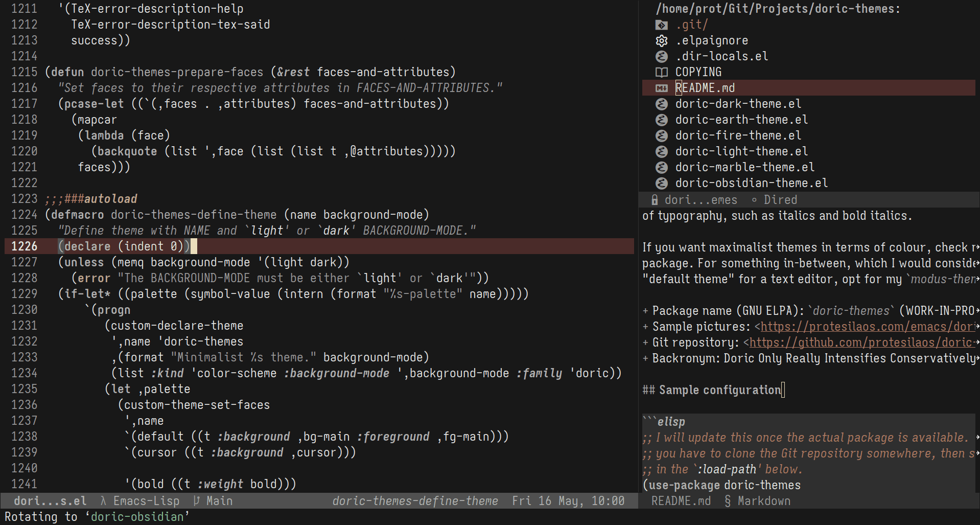Click dori...s.el buffer name in mode line
This screenshot has height=525, width=980.
[x=50, y=501]
